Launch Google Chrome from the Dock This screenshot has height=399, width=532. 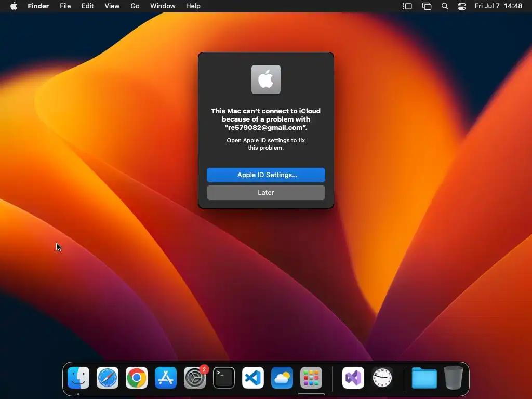[137, 378]
